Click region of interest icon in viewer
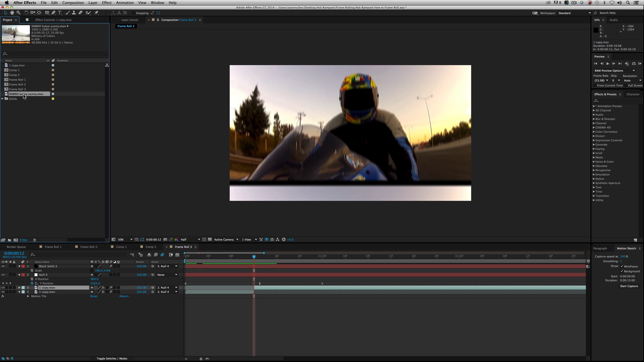644x362 pixels. click(204, 240)
